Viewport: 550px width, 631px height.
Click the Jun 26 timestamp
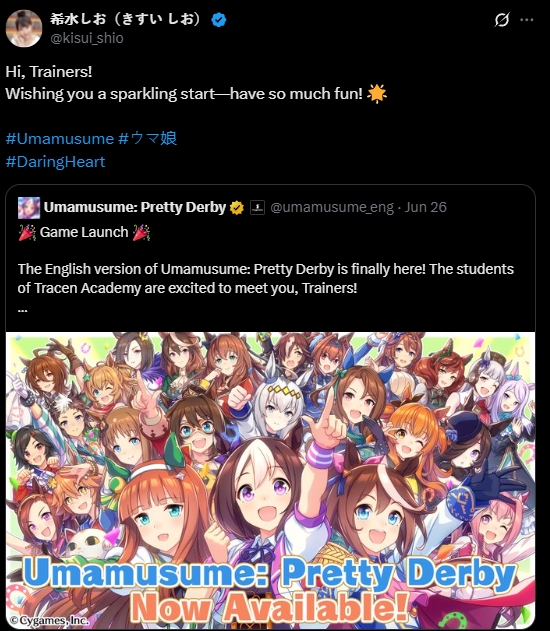[426, 207]
